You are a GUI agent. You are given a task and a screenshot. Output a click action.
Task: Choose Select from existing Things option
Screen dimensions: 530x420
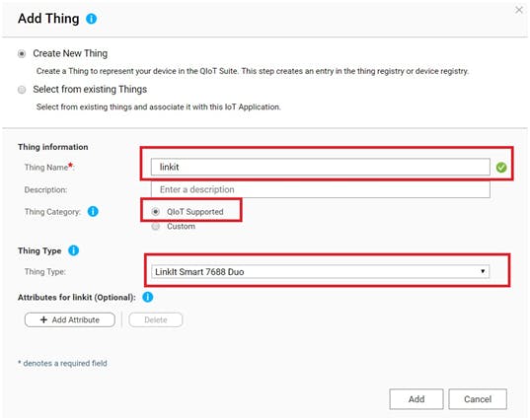click(22, 90)
